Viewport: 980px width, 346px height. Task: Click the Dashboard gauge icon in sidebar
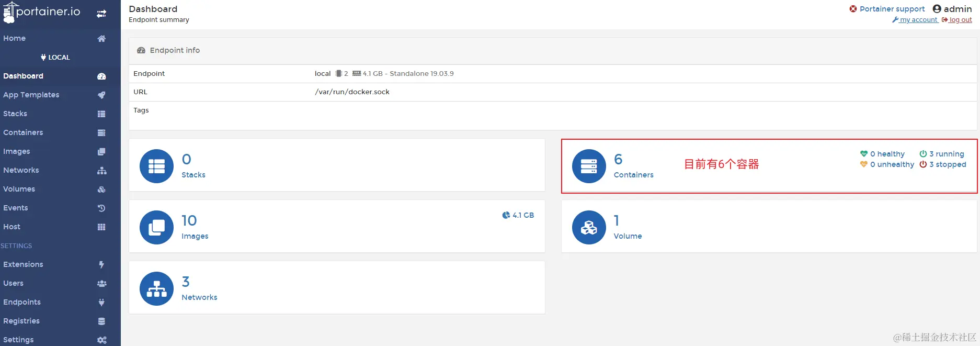tap(101, 76)
